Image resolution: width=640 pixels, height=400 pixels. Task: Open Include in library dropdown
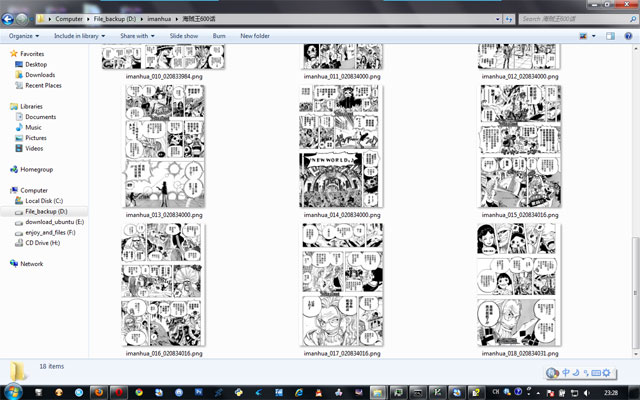80,36
